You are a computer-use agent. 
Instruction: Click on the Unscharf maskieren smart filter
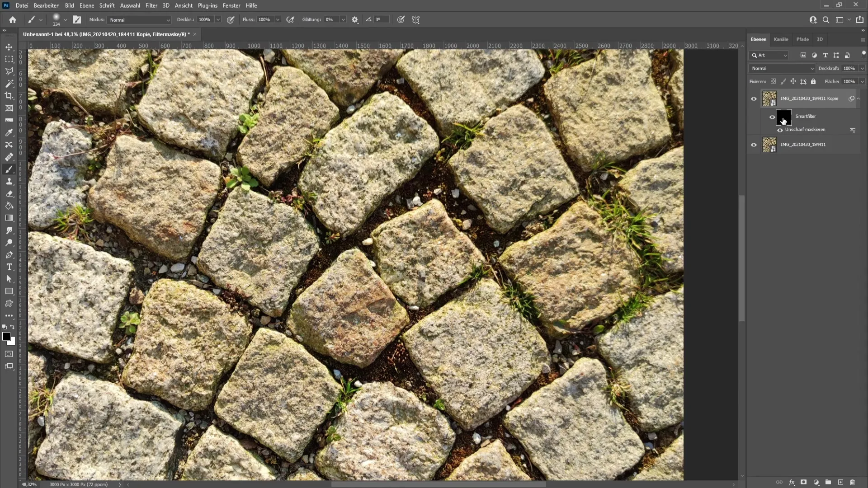coord(807,129)
